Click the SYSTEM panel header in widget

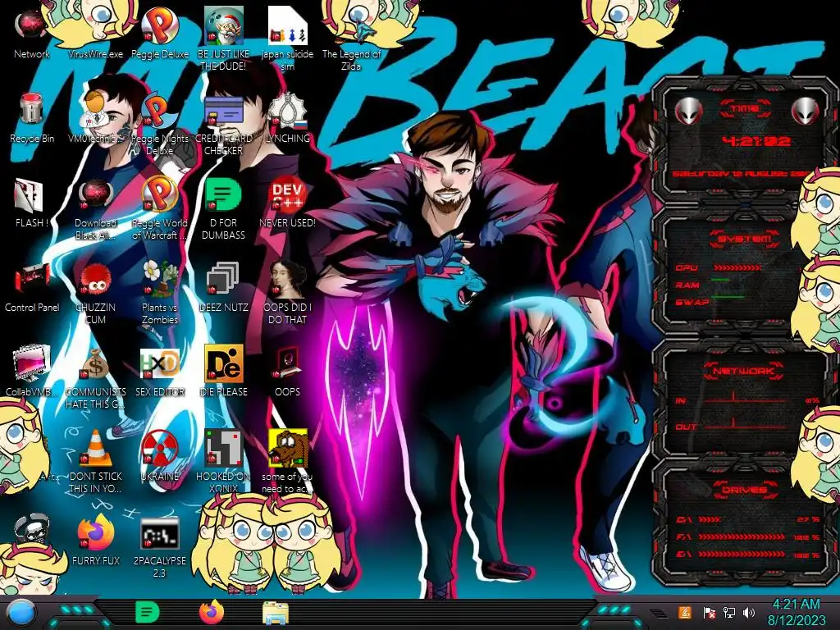coord(745,239)
